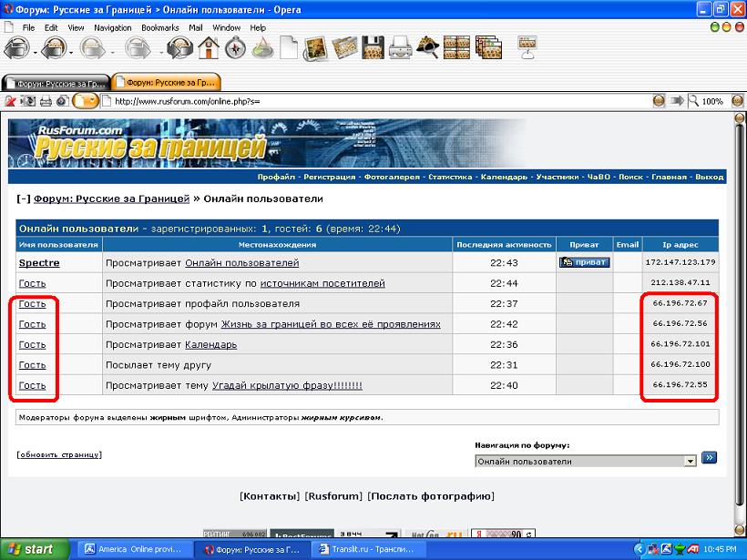This screenshot has height=560, width=747.
Task: Click the Find magnifier hat icon
Action: coord(427,47)
